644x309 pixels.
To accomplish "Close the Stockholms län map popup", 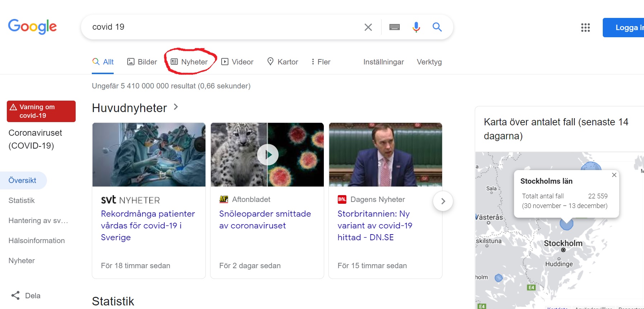I will point(614,175).
